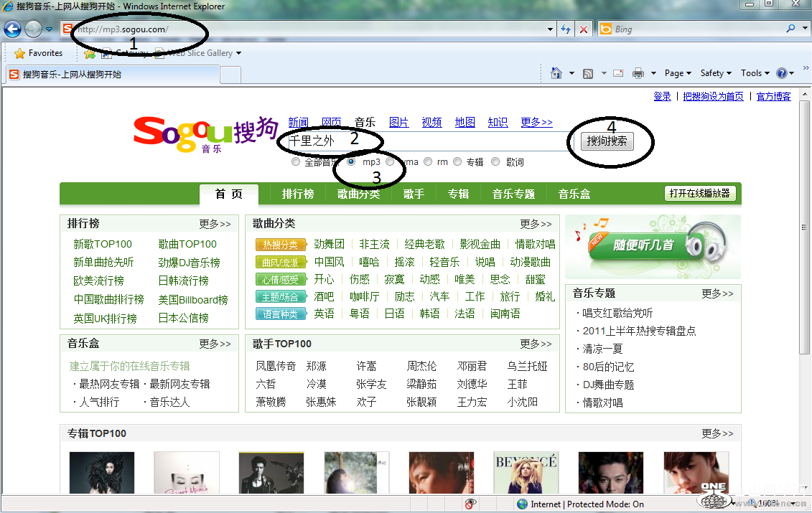This screenshot has width=812, height=513.
Task: Stop page loading with the red X
Action: click(x=584, y=29)
